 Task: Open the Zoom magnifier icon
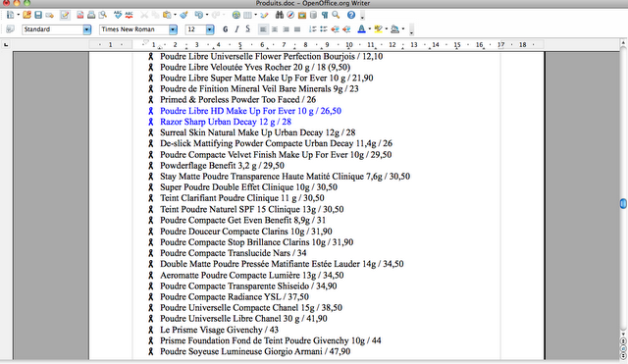coord(336,16)
